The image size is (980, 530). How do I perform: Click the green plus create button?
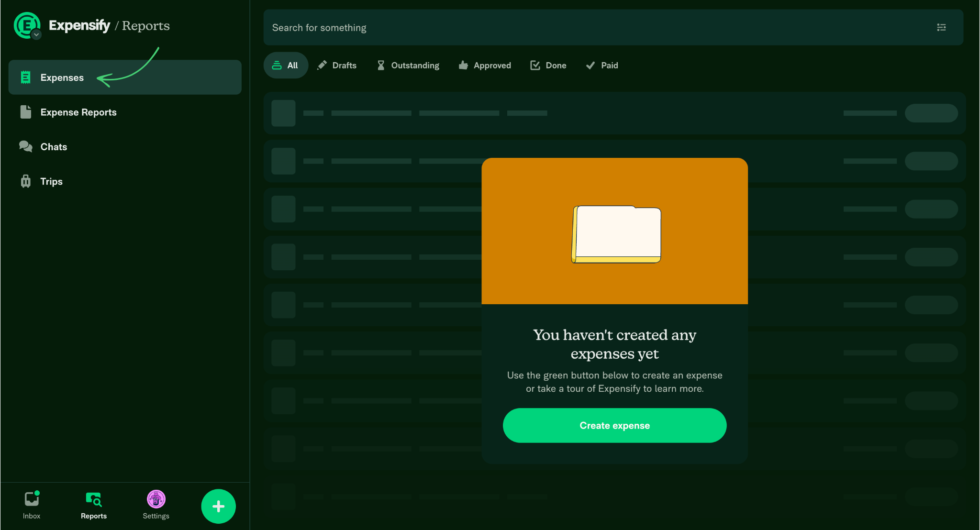pos(218,506)
